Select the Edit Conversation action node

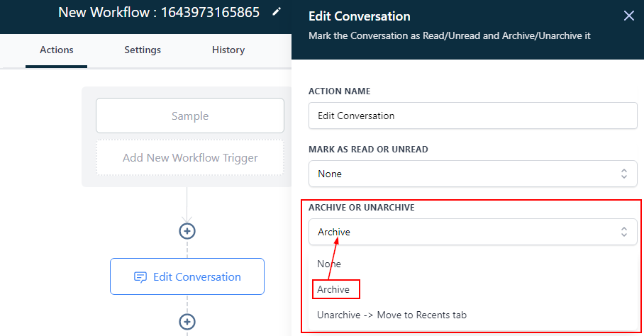click(x=187, y=277)
